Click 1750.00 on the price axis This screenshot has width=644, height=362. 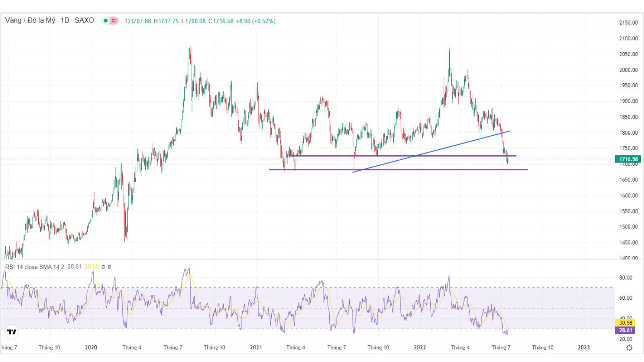coord(628,148)
